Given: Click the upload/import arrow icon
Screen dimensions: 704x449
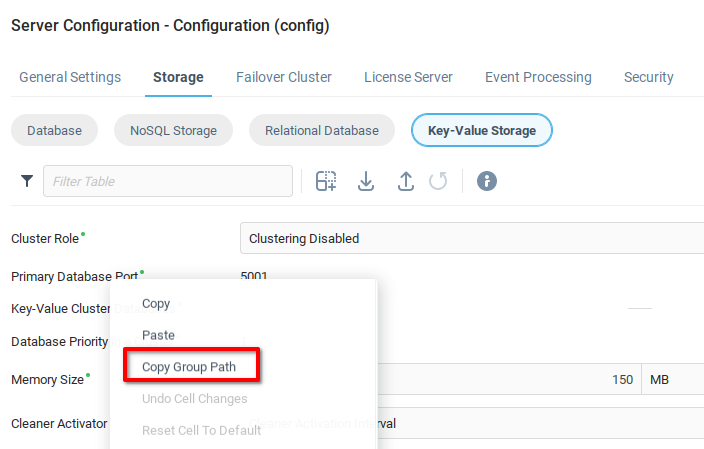Looking at the screenshot, I should (x=405, y=181).
